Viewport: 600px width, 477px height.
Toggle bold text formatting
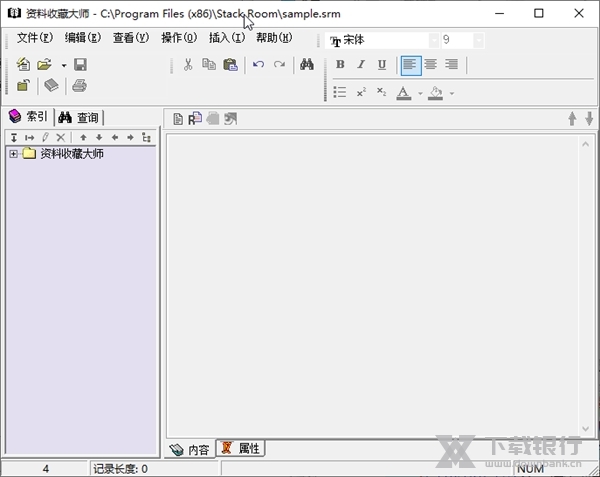click(x=340, y=65)
